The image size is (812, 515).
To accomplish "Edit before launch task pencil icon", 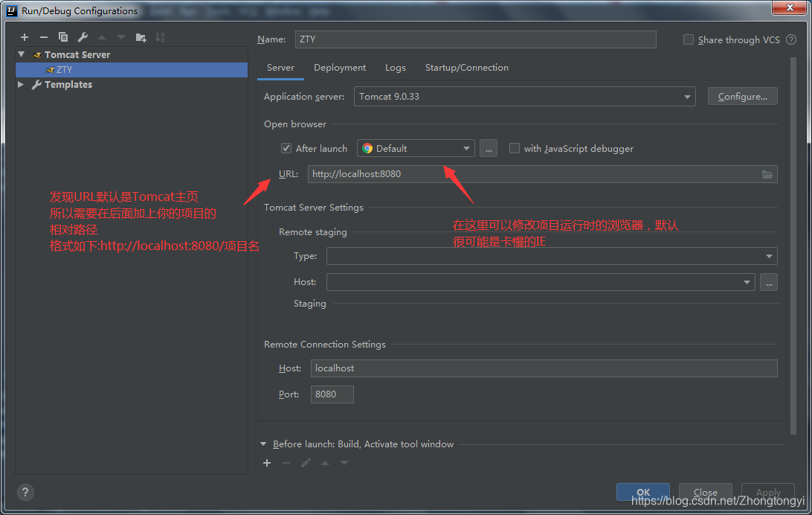I will [x=306, y=463].
